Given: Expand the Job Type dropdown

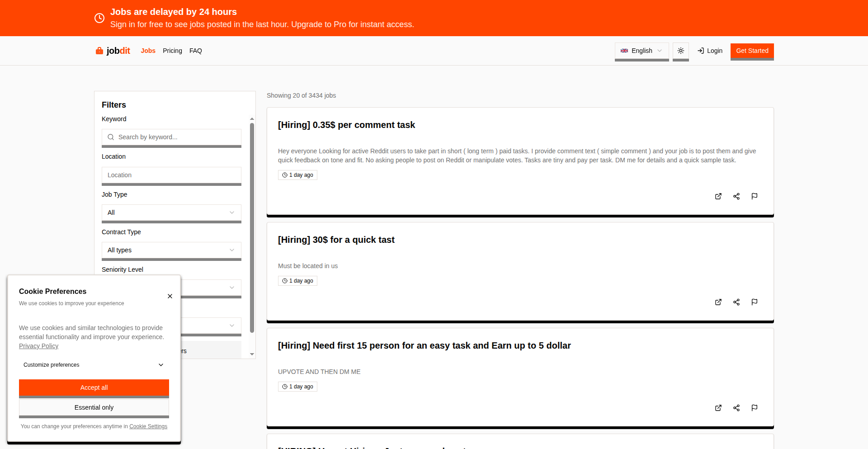Looking at the screenshot, I should pos(171,213).
